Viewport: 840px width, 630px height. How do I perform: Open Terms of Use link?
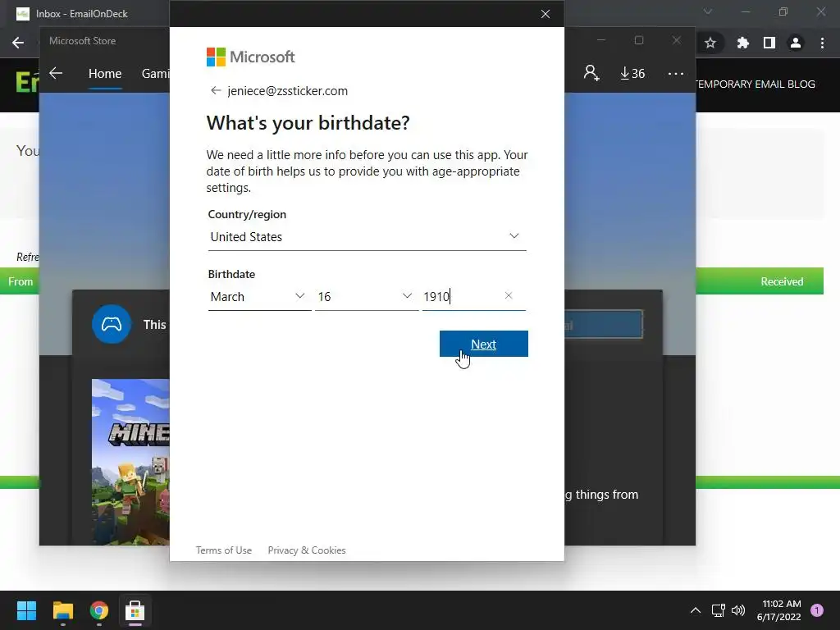click(224, 550)
